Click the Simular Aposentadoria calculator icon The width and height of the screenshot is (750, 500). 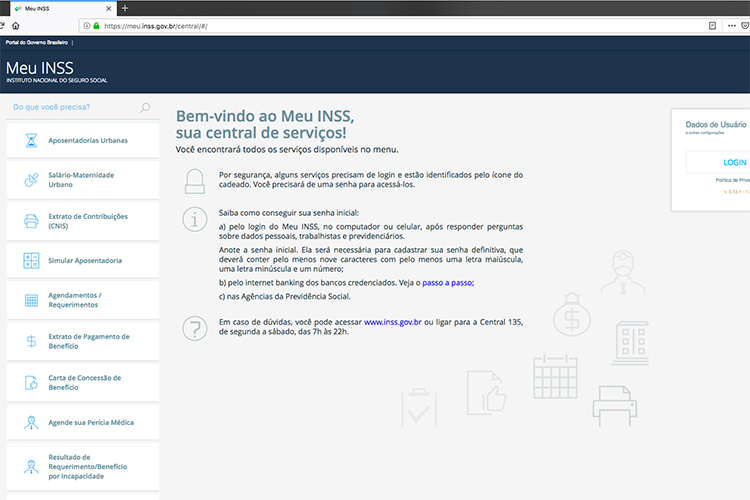click(x=31, y=261)
